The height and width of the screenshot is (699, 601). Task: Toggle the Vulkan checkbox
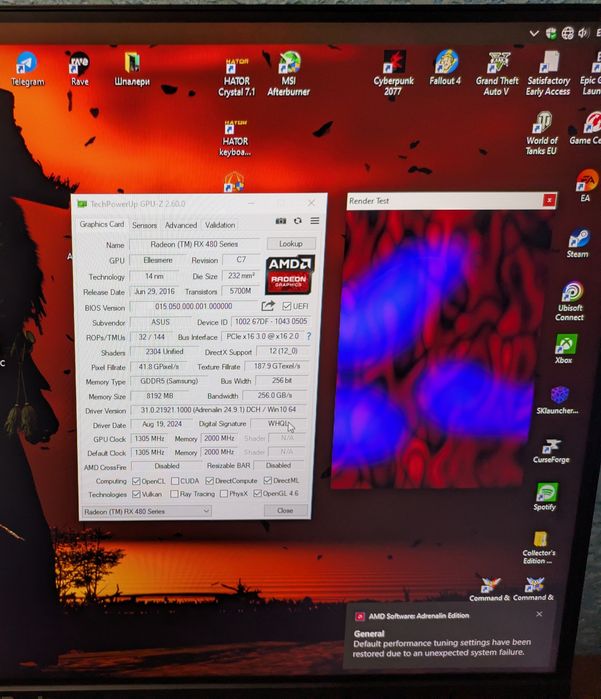pos(136,494)
